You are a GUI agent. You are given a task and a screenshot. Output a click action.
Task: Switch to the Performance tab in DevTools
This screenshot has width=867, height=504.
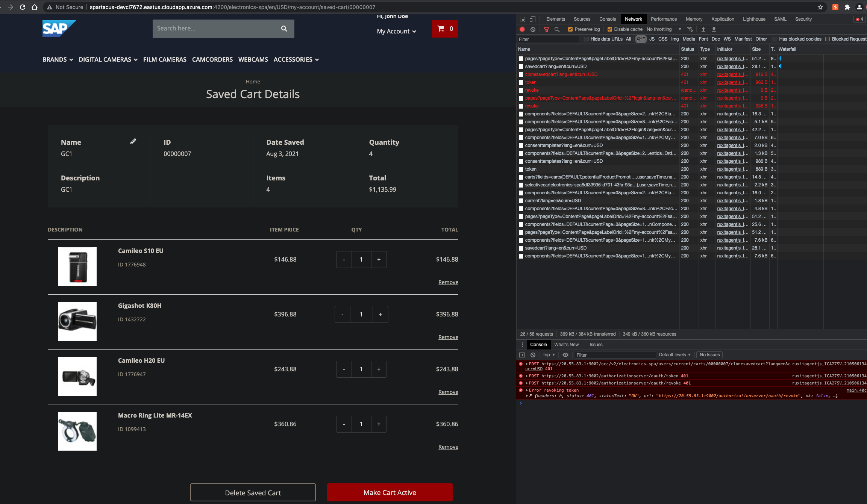click(664, 19)
